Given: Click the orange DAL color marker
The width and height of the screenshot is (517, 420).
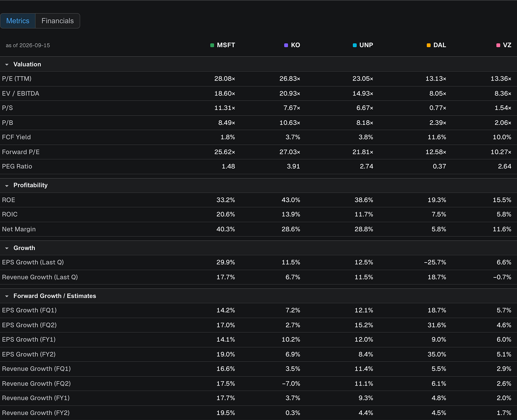Looking at the screenshot, I should [429, 45].
